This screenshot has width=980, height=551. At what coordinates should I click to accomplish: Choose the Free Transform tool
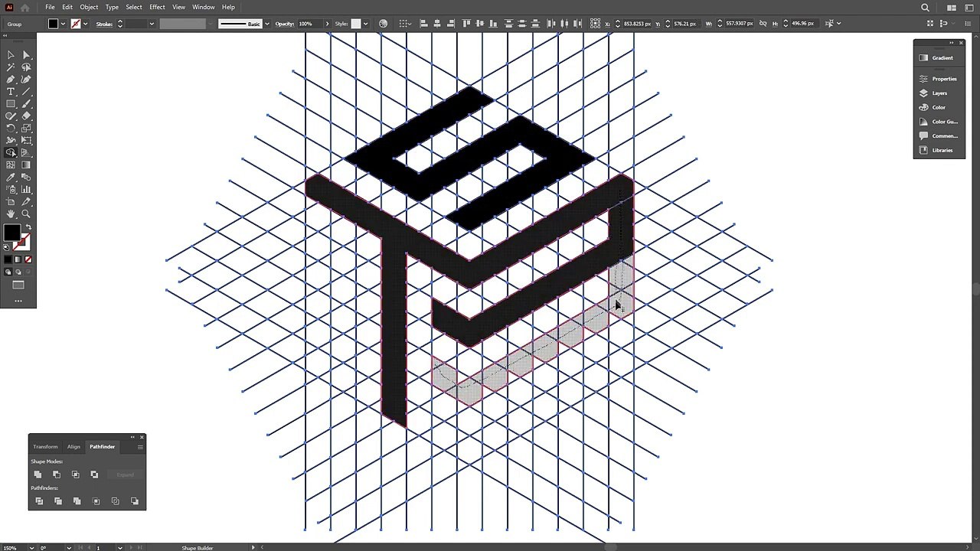pos(26,141)
